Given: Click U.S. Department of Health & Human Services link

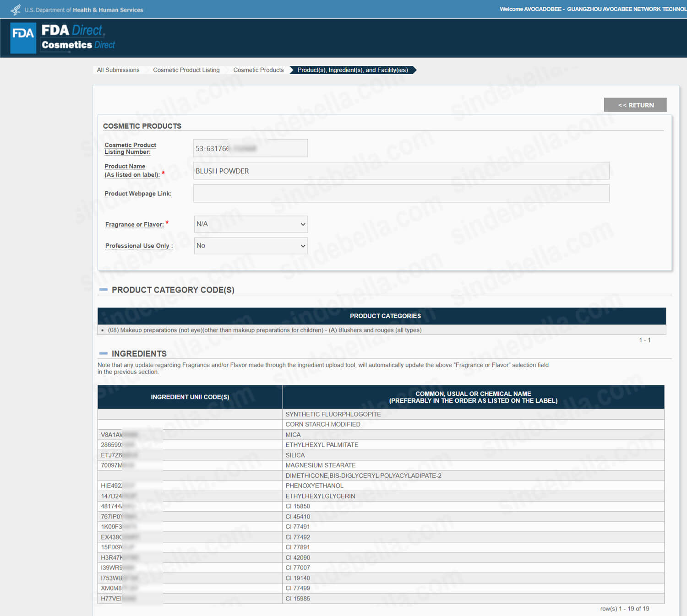Looking at the screenshot, I should [x=84, y=10].
